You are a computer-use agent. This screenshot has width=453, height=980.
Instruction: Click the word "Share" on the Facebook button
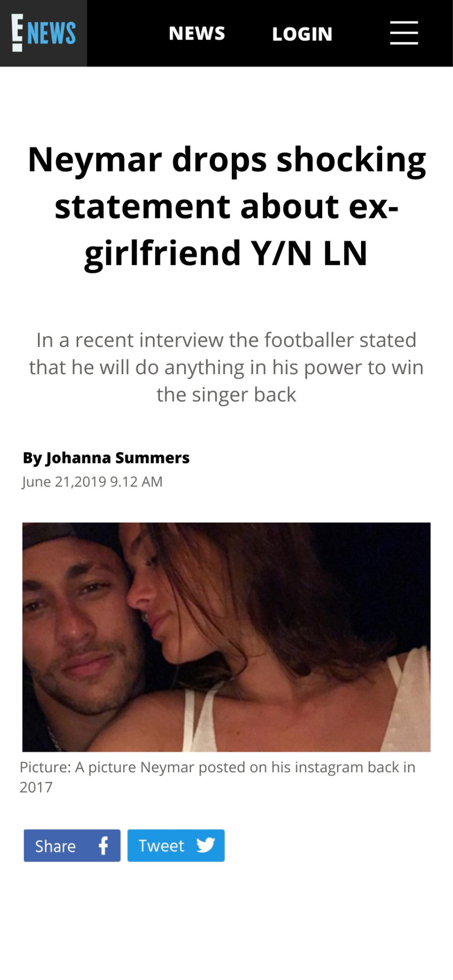[55, 846]
